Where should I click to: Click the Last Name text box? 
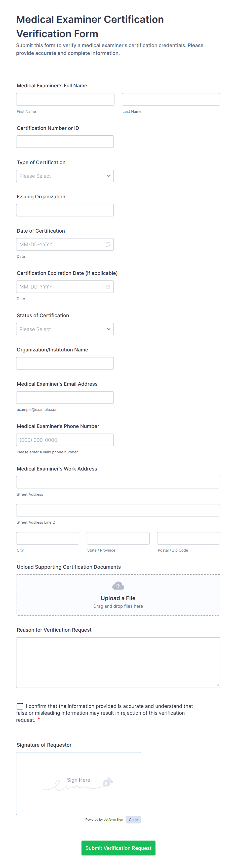[x=171, y=99]
